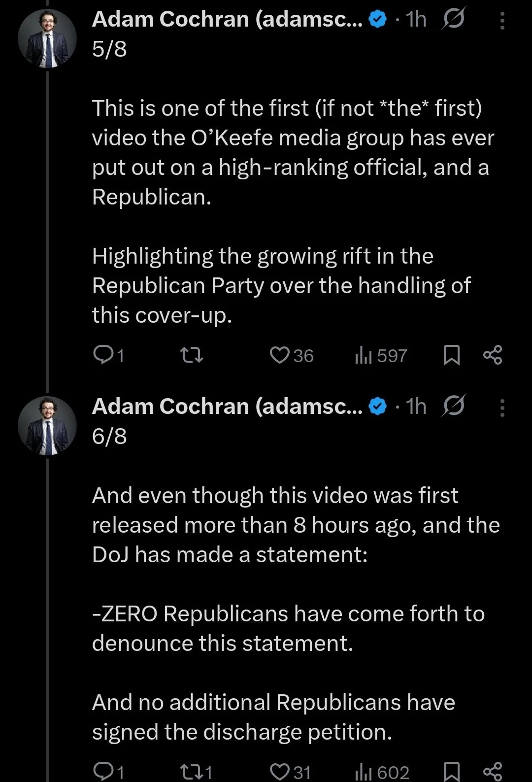Share the 5/8 tweet
Image resolution: width=532 pixels, height=782 pixels.
click(493, 355)
